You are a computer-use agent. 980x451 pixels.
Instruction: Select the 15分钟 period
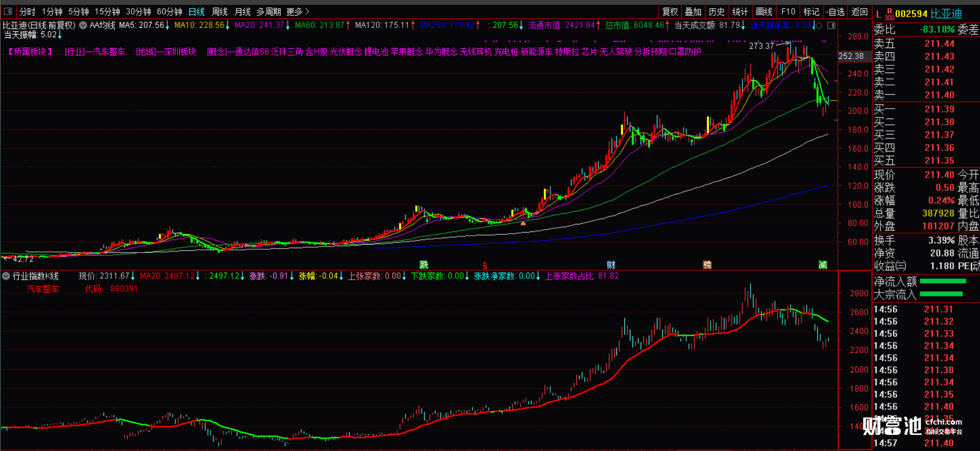107,11
